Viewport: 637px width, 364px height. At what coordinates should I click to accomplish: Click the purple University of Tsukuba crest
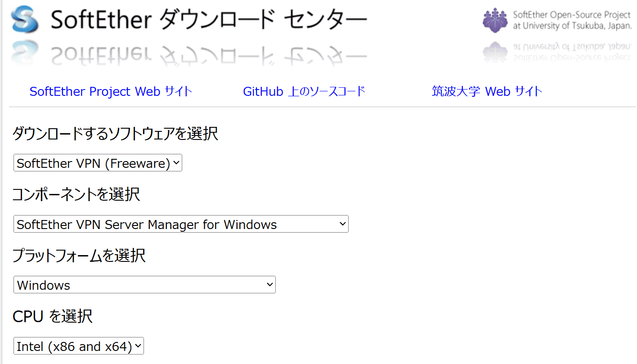click(495, 20)
